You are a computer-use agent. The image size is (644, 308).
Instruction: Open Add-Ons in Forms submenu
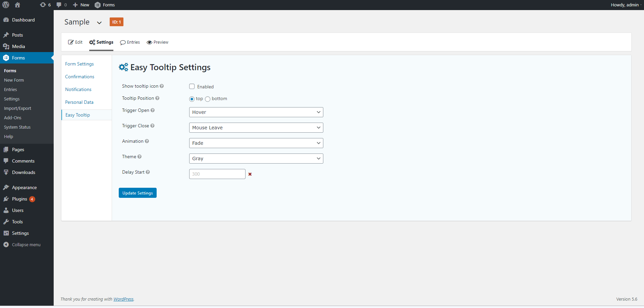click(13, 118)
